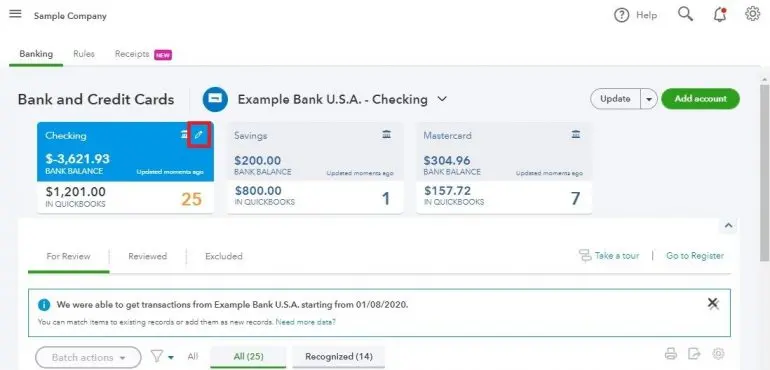Open the Update button dropdown arrow
The height and width of the screenshot is (370, 770).
tap(649, 99)
